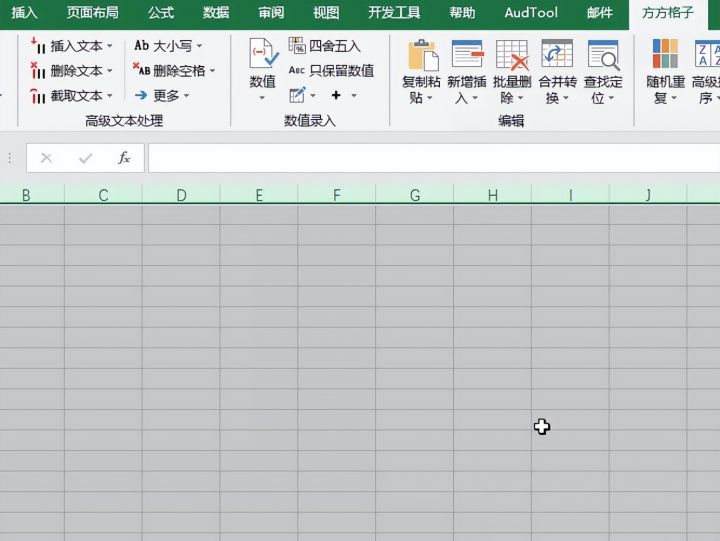Click the 批量删除 (batch delete) button label
This screenshot has height=541, width=720.
click(x=512, y=90)
